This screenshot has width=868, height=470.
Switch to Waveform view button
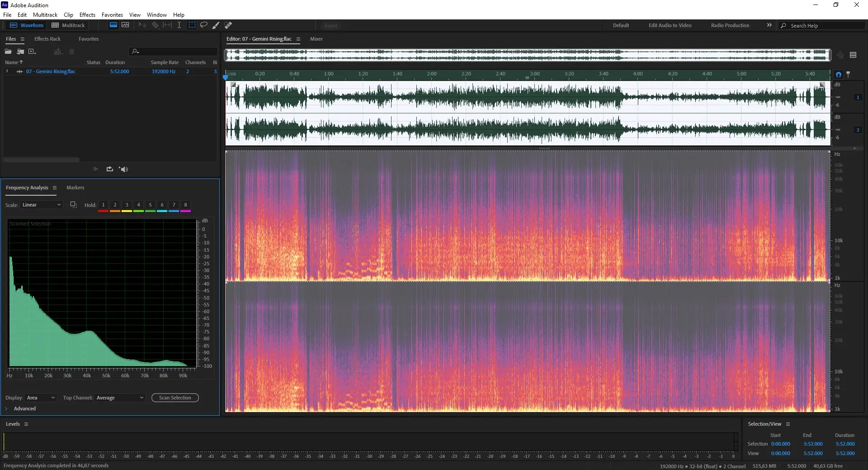point(26,25)
